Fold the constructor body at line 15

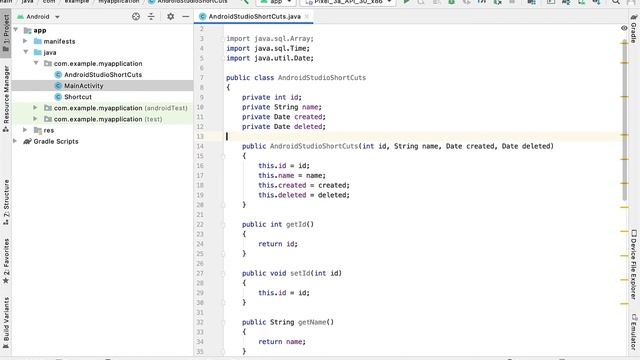(224, 156)
